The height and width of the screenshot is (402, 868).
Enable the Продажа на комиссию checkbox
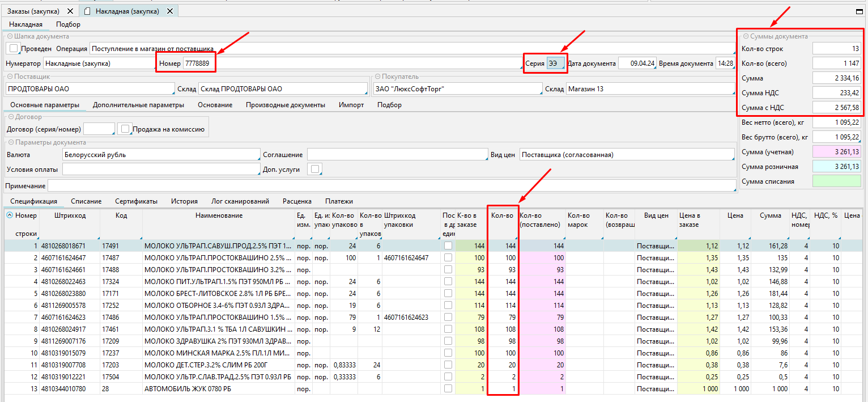[x=125, y=129]
